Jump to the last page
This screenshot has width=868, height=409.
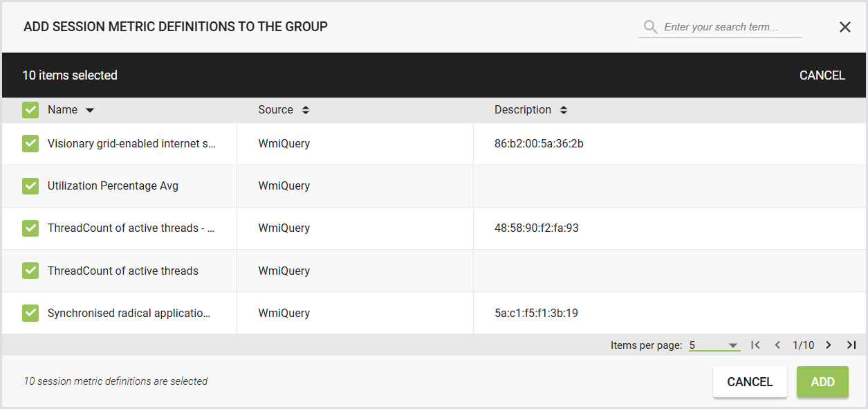click(851, 345)
